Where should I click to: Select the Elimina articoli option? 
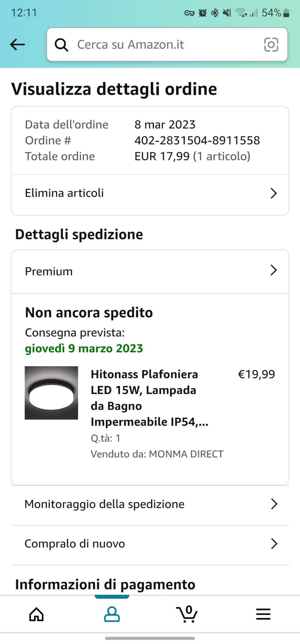(64, 193)
